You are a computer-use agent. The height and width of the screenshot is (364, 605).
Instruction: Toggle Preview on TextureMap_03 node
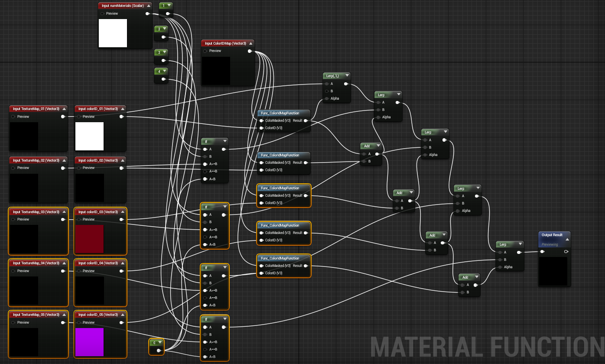point(13,219)
